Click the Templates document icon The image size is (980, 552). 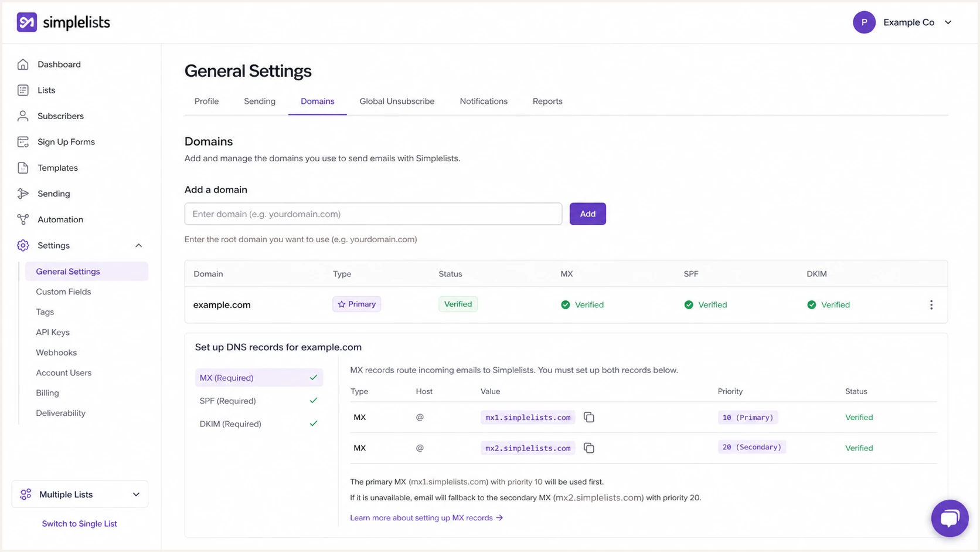pyautogui.click(x=23, y=168)
